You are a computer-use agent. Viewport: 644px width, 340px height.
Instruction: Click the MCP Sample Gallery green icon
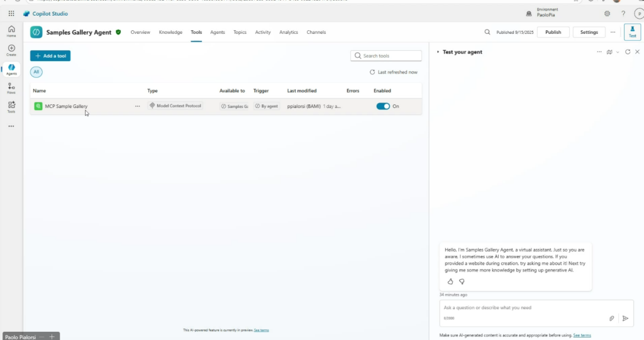pyautogui.click(x=38, y=106)
